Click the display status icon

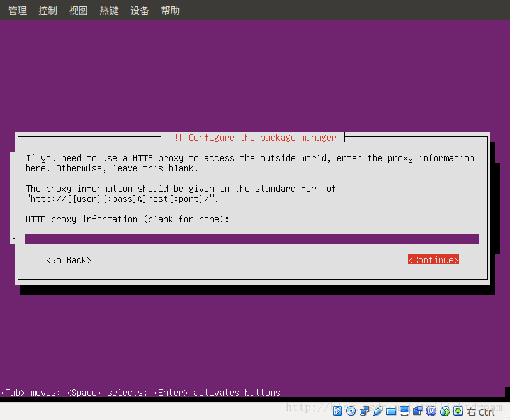click(x=405, y=411)
